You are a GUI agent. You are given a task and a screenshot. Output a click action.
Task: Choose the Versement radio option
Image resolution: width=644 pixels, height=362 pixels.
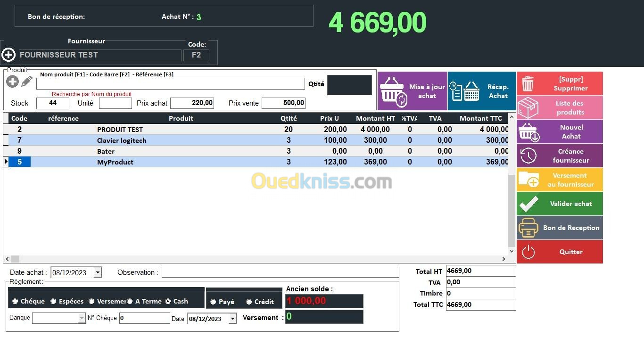tap(91, 301)
